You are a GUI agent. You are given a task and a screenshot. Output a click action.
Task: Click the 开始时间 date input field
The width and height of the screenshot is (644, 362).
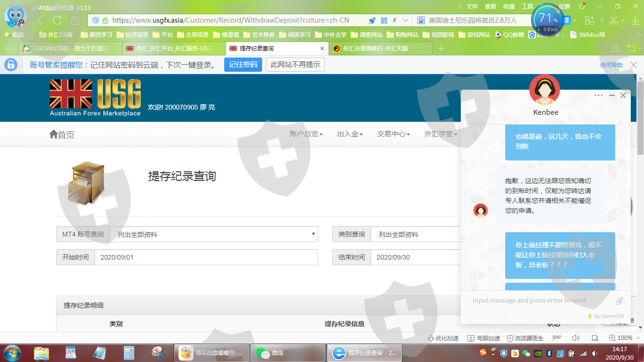[206, 257]
